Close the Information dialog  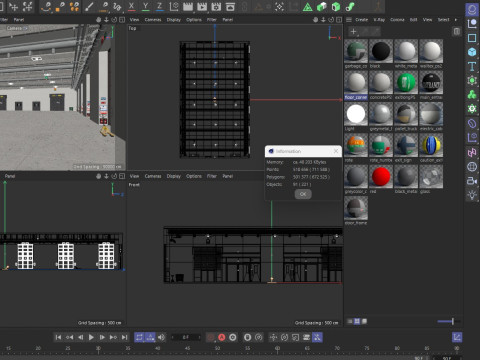coord(336,151)
